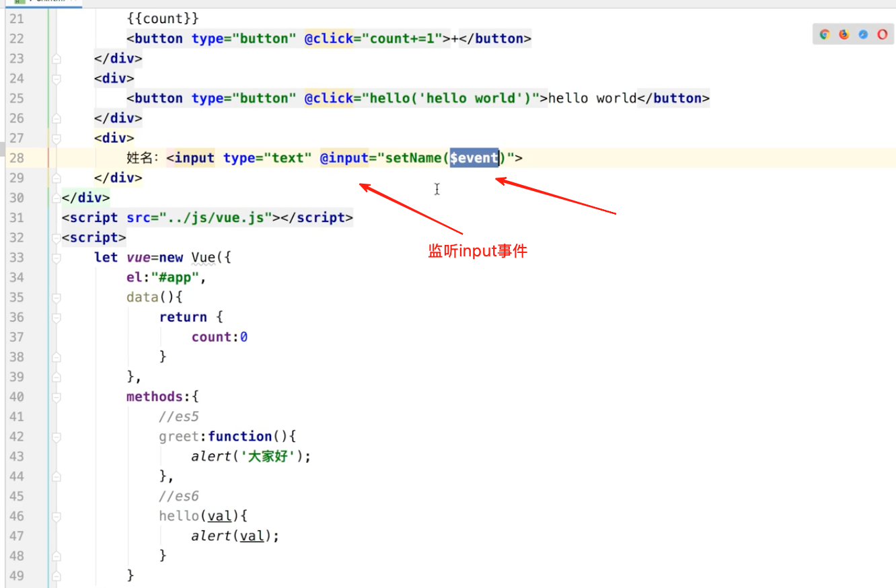Collapse the methods block on line 40
Image resolution: width=896 pixels, height=588 pixels.
coord(57,397)
